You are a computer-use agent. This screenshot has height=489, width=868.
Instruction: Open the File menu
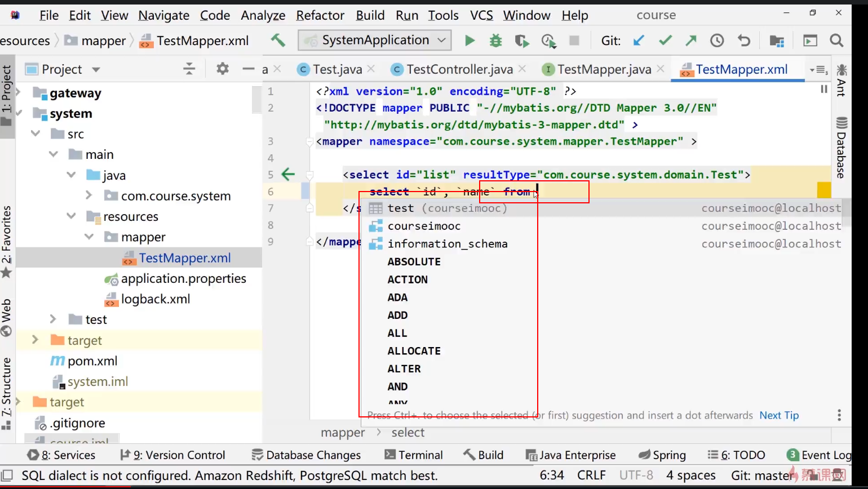tap(49, 15)
